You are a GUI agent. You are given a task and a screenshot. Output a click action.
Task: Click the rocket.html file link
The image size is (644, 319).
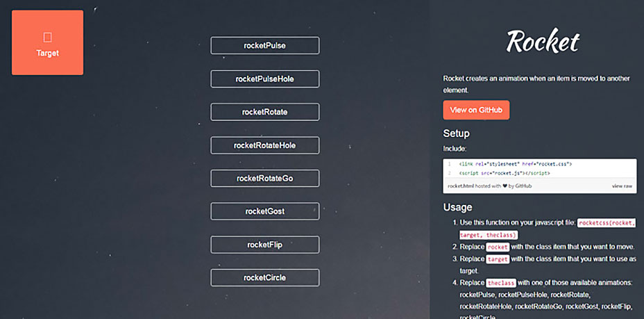pyautogui.click(x=462, y=186)
